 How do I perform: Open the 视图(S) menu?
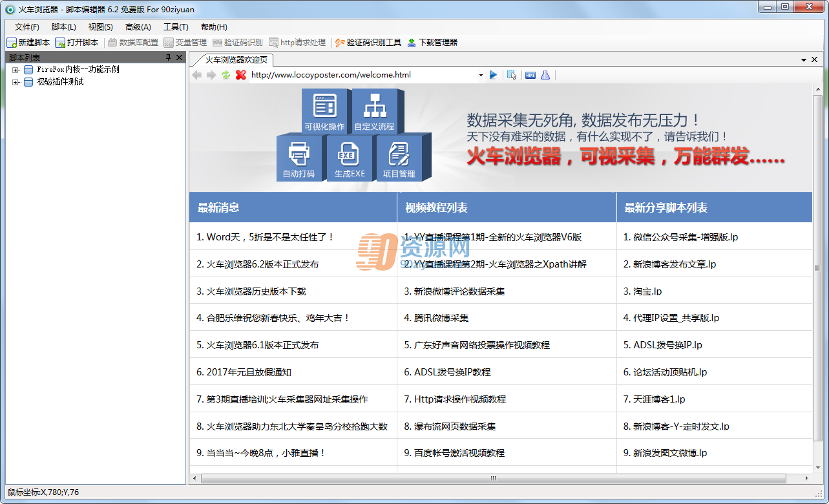(x=101, y=27)
